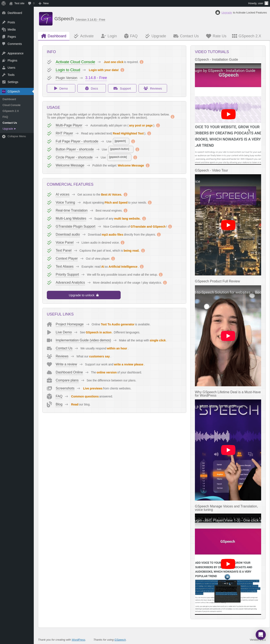Click Upgrade link in top notice
The image size is (270, 644).
click(227, 12)
